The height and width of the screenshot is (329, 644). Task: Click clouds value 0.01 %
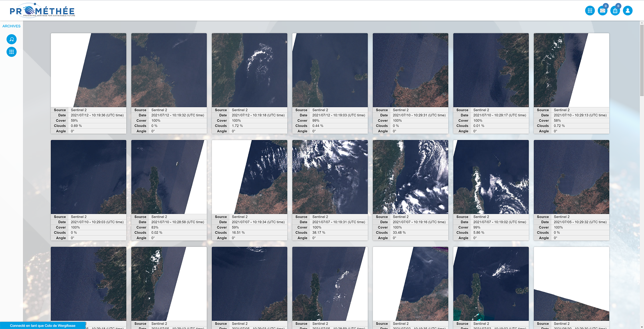pyautogui.click(x=479, y=126)
